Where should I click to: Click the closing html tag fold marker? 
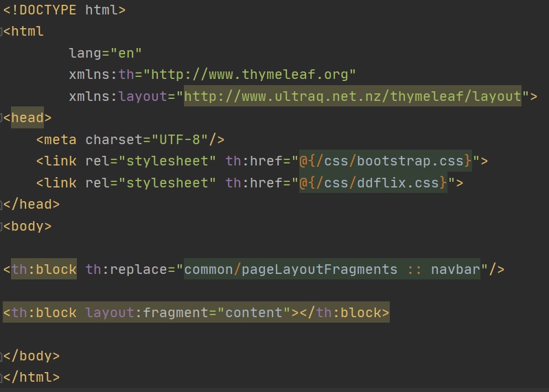pos(2,377)
